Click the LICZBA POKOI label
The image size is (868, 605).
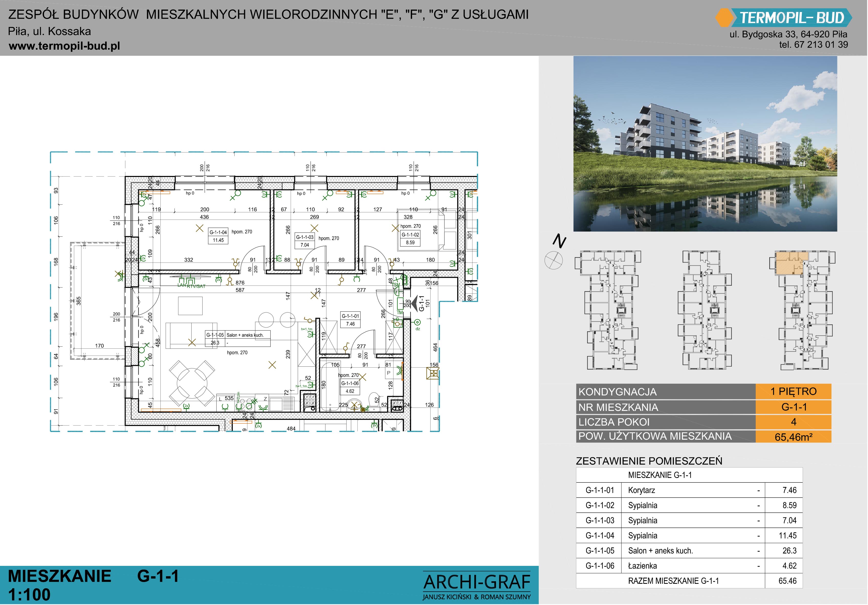click(x=614, y=422)
